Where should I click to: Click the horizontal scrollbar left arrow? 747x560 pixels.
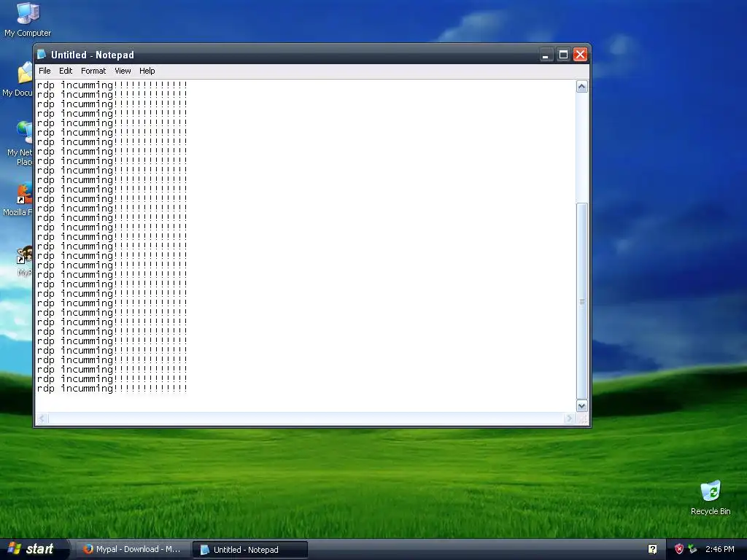(42, 418)
